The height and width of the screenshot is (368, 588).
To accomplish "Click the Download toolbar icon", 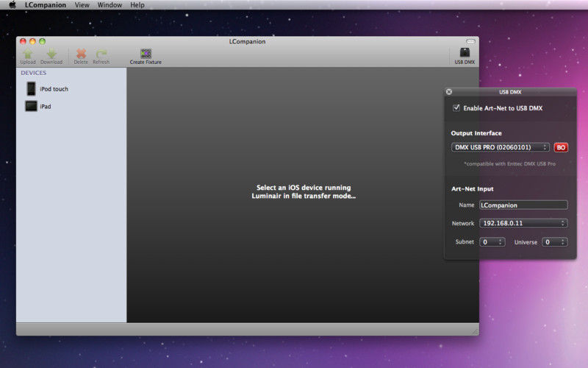I will (51, 54).
